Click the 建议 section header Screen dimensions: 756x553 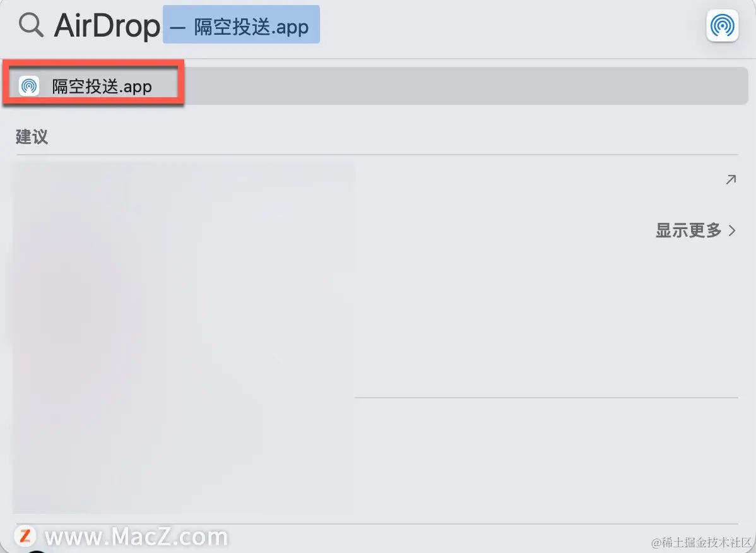point(32,136)
